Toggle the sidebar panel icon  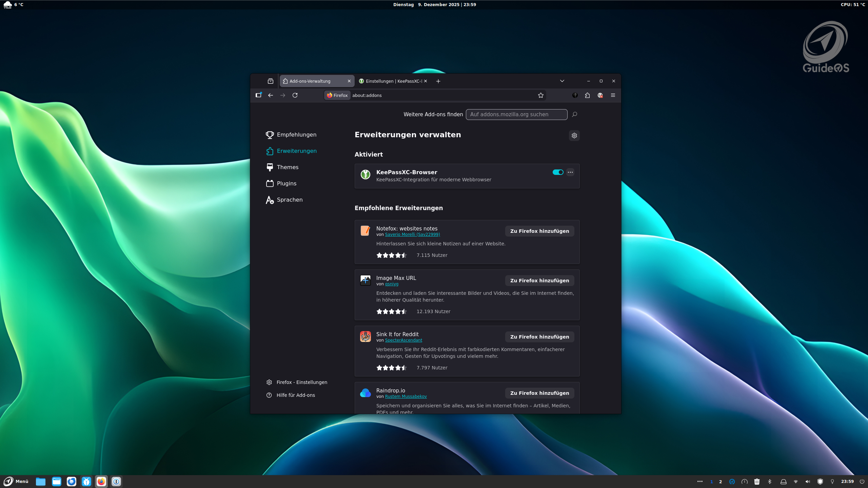258,95
